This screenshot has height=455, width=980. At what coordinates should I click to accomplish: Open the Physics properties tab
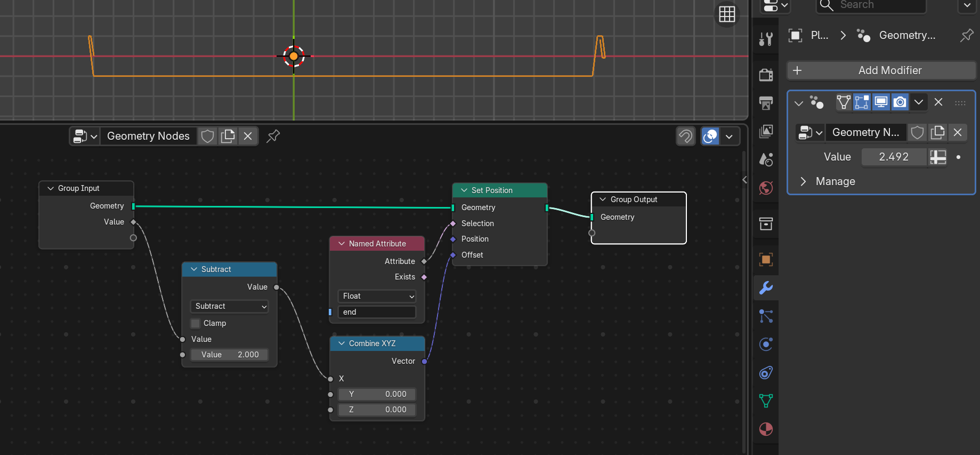tap(766, 345)
